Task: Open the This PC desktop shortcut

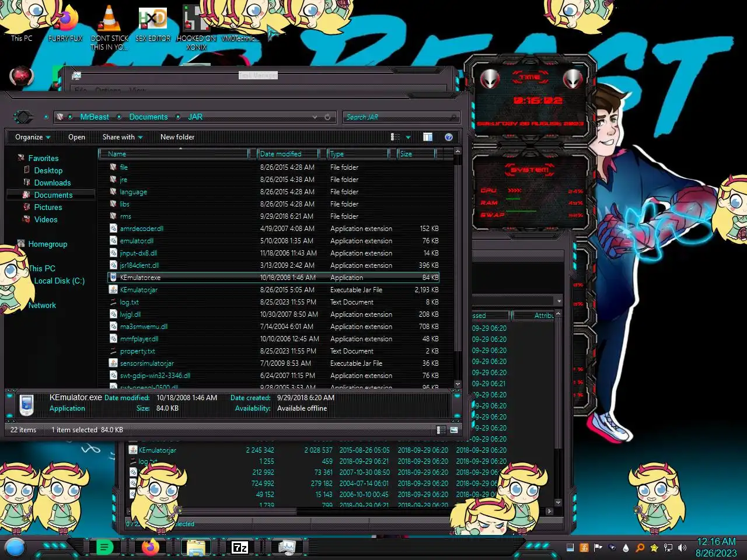Action: [x=22, y=23]
